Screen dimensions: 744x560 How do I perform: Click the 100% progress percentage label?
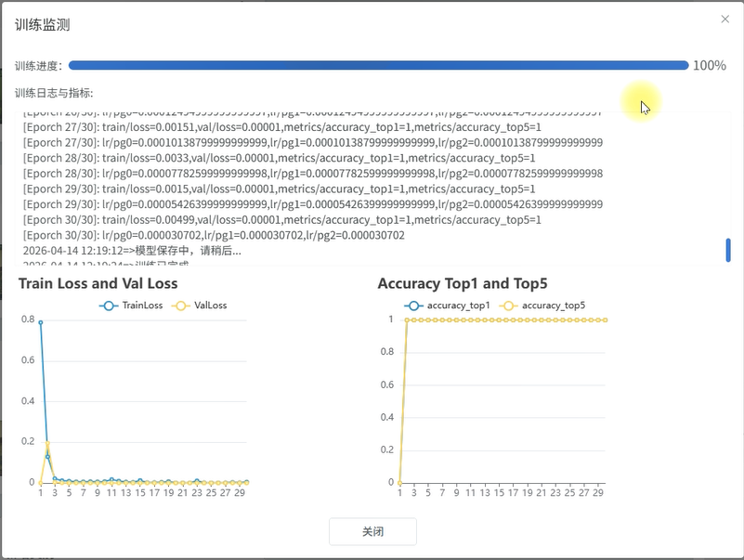710,66
